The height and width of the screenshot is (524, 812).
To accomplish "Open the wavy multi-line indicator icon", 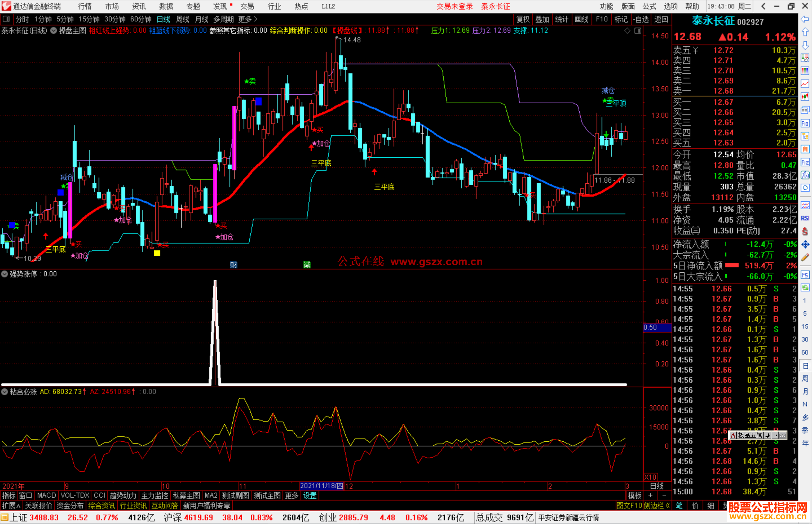I will (x=805, y=205).
